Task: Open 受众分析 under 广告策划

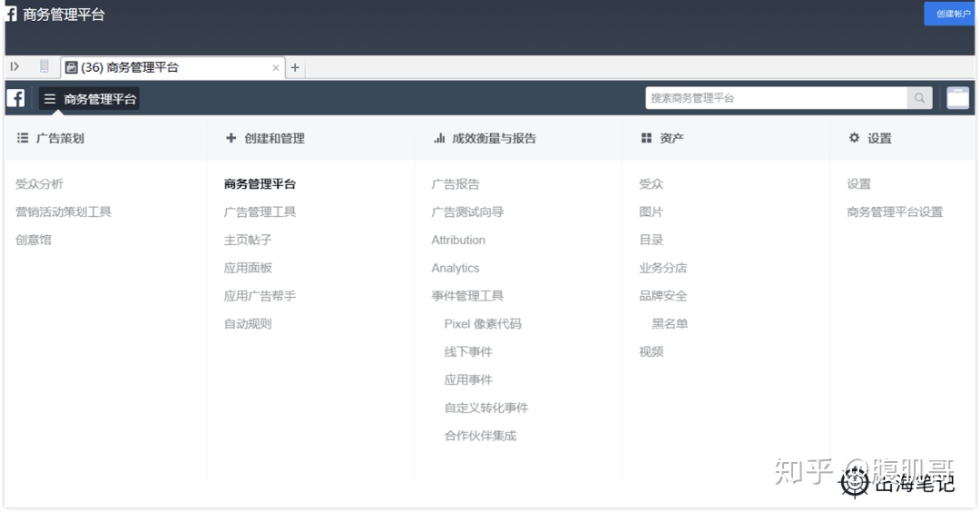Action: [39, 183]
